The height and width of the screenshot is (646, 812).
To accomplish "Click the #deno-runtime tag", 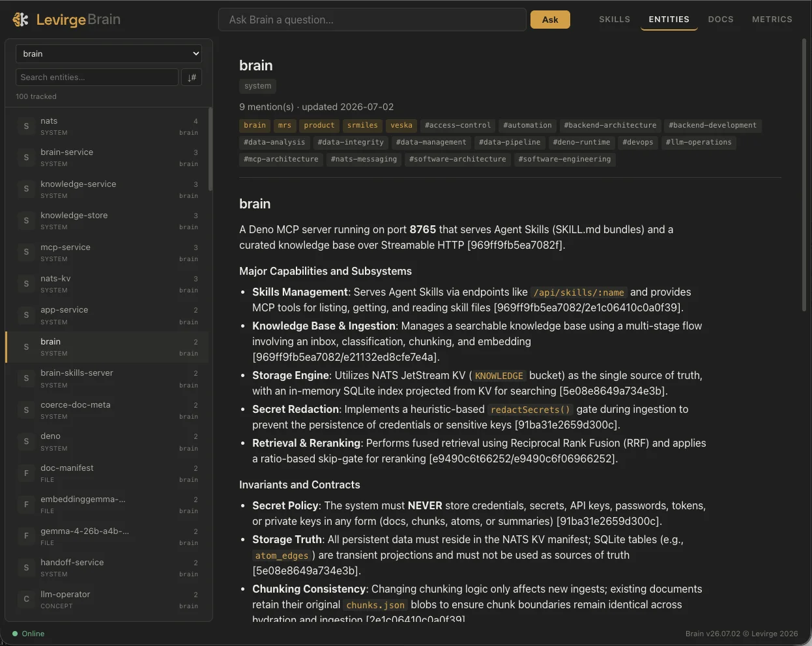I will [x=581, y=142].
